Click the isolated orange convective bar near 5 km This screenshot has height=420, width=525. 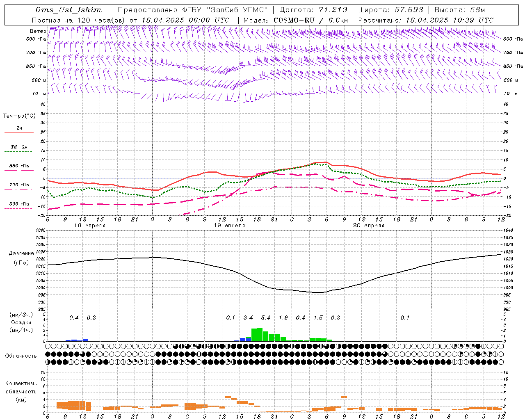(x=344, y=397)
